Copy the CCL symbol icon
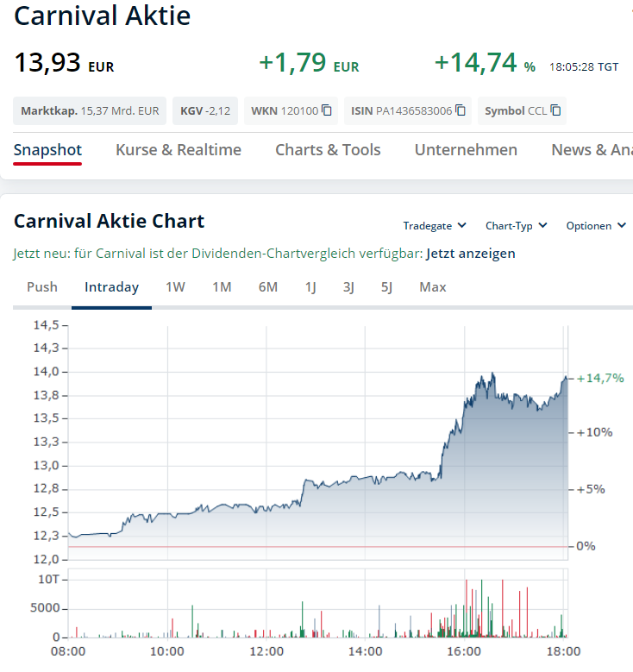Screen dimensions: 633x672 (555, 110)
